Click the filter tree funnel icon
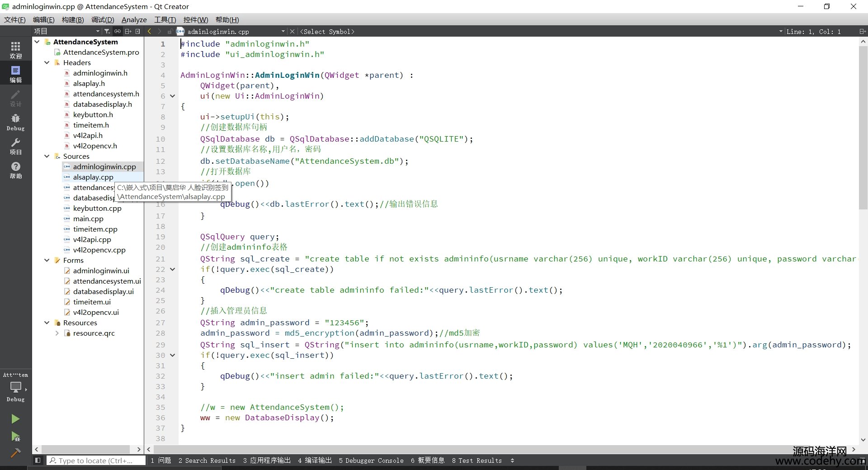Viewport: 868px width, 470px height. (x=107, y=31)
